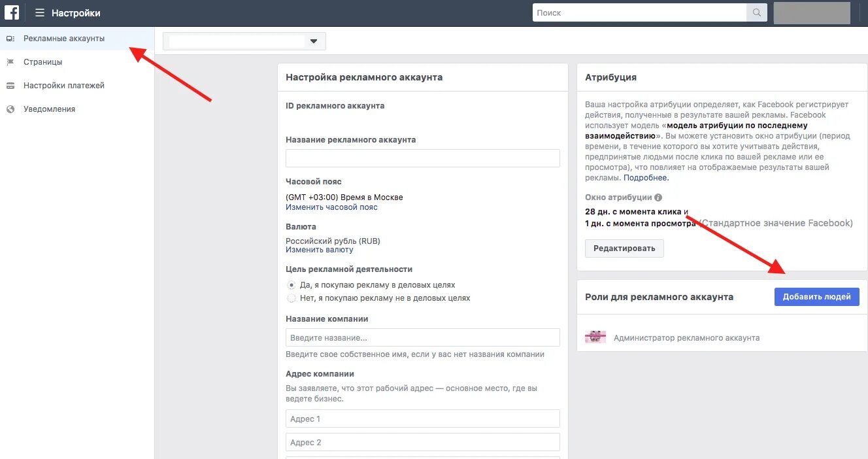Open the hamburger menu next to Настройки
The image size is (868, 459).
pos(40,12)
